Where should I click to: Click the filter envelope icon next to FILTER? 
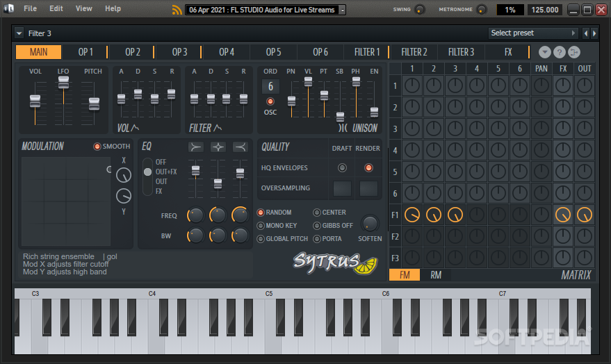point(218,128)
